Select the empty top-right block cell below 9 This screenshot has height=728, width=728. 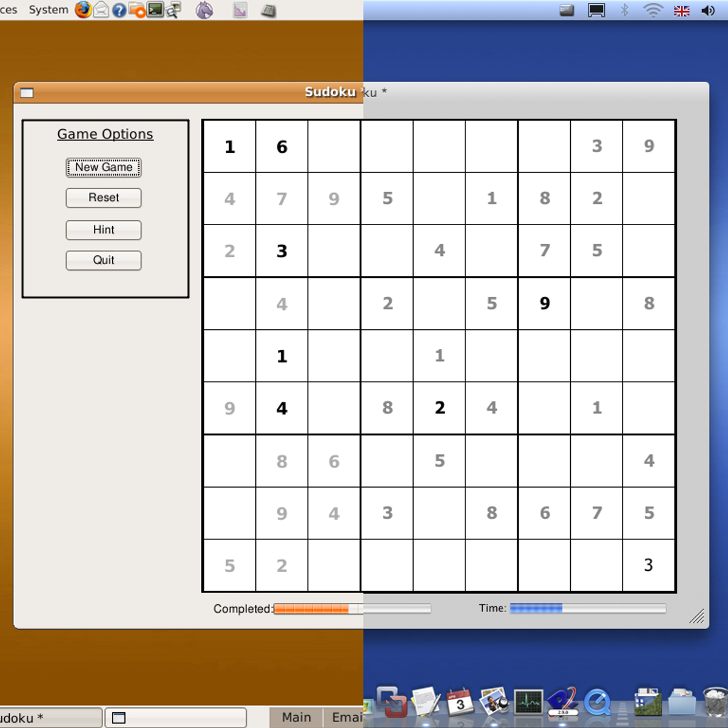(649, 198)
